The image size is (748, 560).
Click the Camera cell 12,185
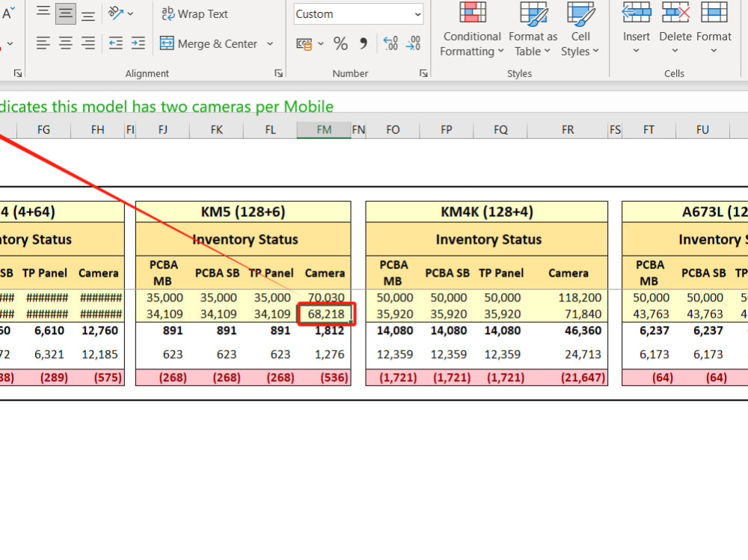(98, 354)
